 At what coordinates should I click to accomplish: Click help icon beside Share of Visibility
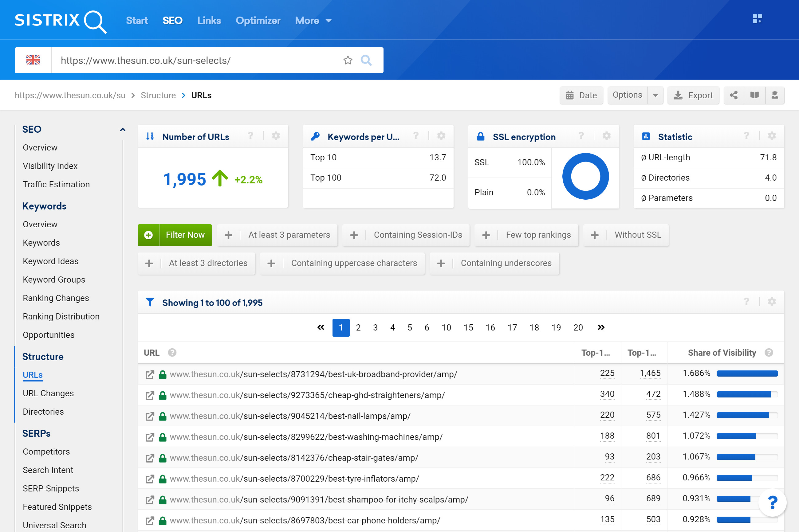pyautogui.click(x=769, y=353)
